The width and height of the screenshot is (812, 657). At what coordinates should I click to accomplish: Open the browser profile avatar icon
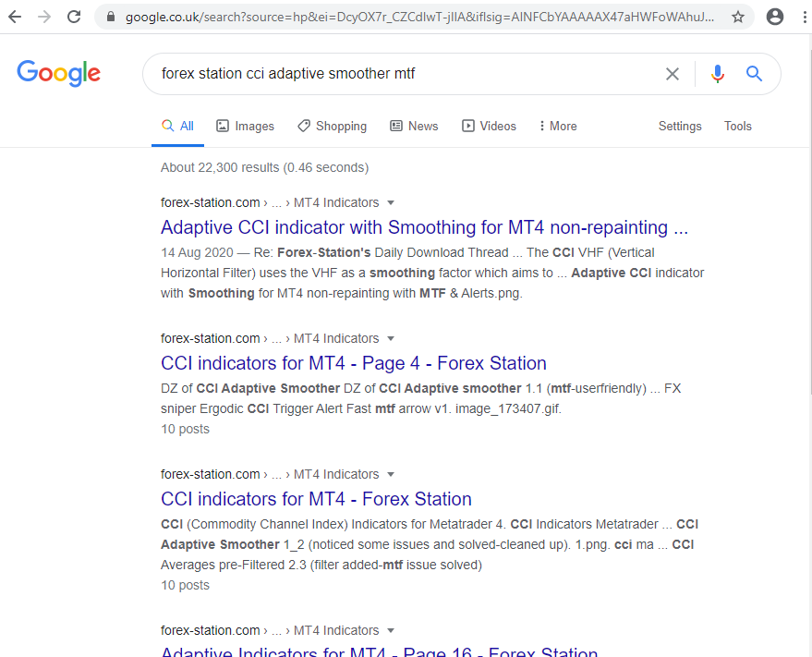[x=775, y=17]
